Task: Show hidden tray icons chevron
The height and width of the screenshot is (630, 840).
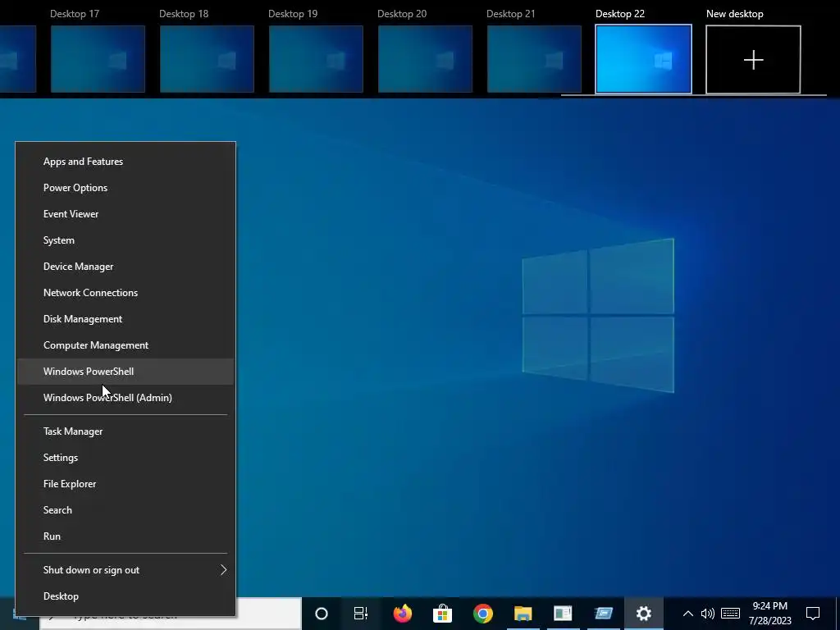Action: point(688,614)
